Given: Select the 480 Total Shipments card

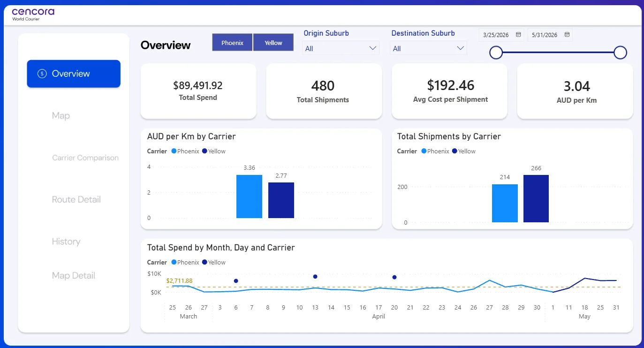Looking at the screenshot, I should click(x=323, y=91).
